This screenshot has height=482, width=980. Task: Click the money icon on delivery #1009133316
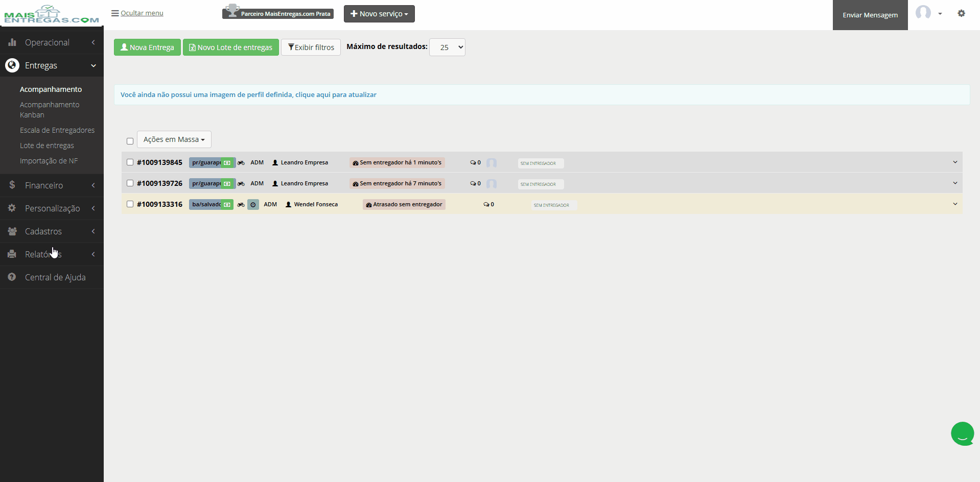[227, 205]
